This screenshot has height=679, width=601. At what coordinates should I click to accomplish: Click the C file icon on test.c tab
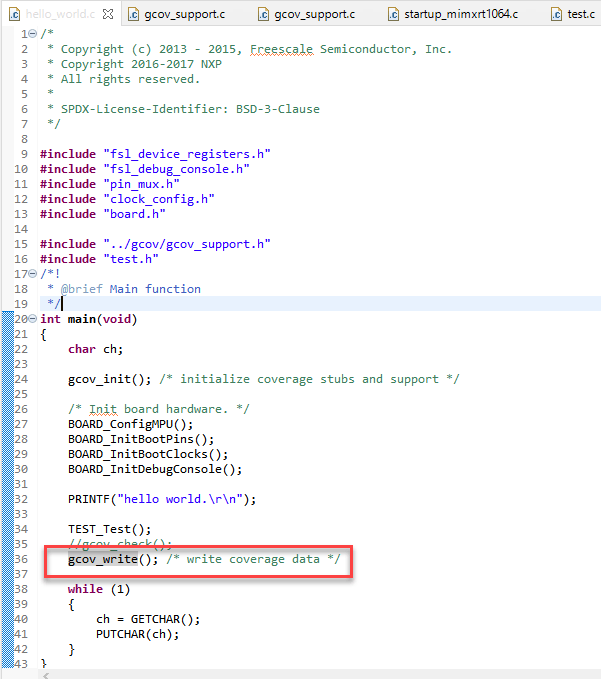coord(555,15)
